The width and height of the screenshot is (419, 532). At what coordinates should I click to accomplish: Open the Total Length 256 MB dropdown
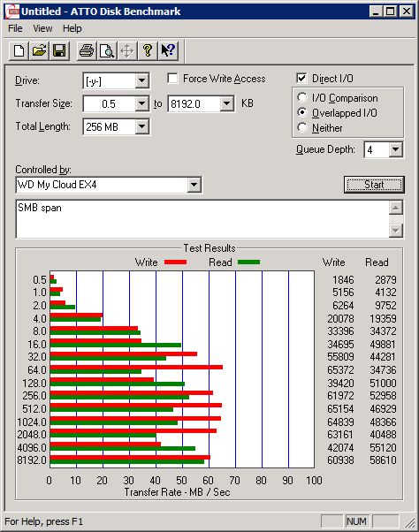pyautogui.click(x=141, y=127)
